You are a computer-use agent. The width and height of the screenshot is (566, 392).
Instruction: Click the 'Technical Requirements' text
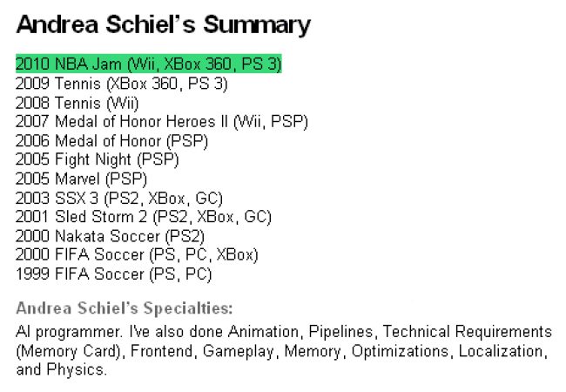tap(468, 331)
